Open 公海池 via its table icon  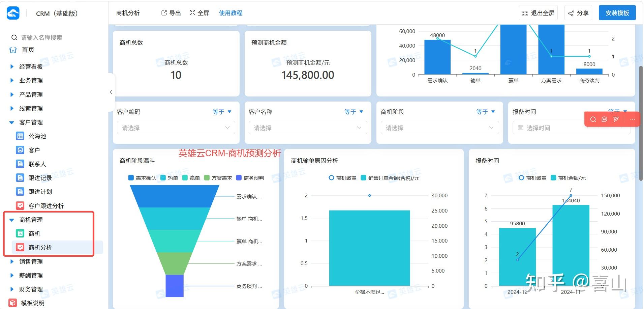(20, 136)
